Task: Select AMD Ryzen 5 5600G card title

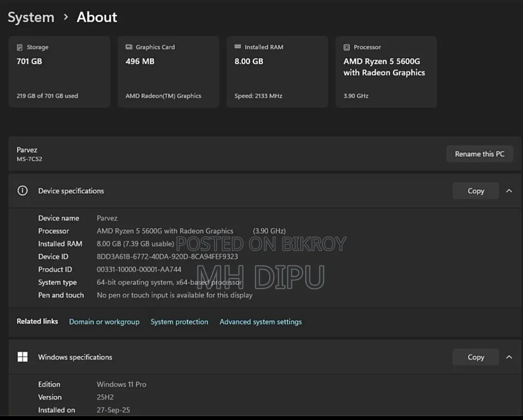Action: [x=384, y=67]
